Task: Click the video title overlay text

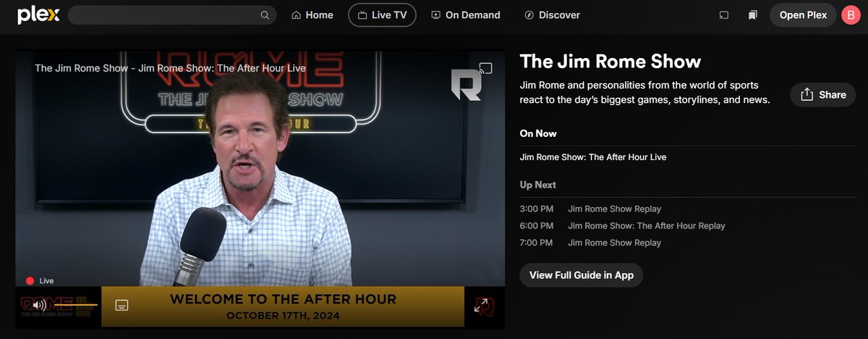Action: [171, 68]
